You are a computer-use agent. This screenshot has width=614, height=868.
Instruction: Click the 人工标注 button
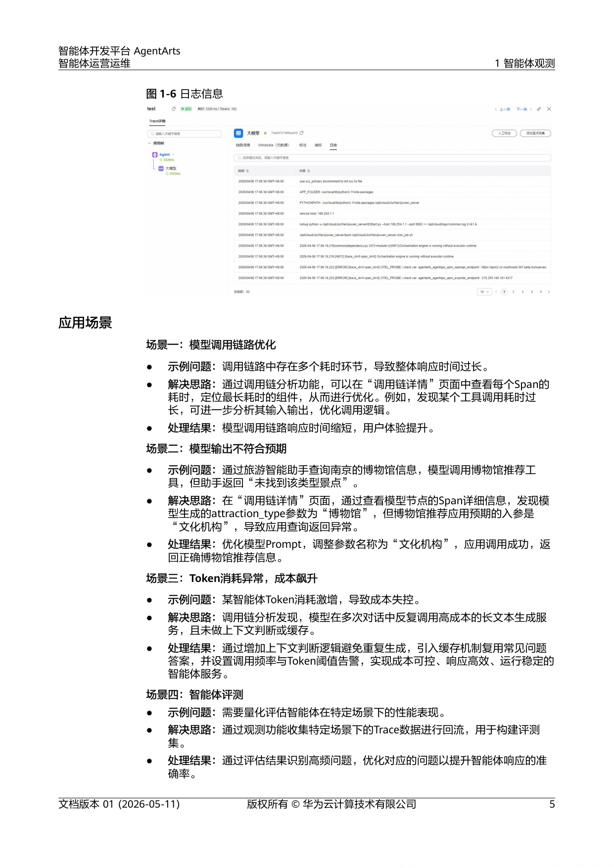point(504,133)
